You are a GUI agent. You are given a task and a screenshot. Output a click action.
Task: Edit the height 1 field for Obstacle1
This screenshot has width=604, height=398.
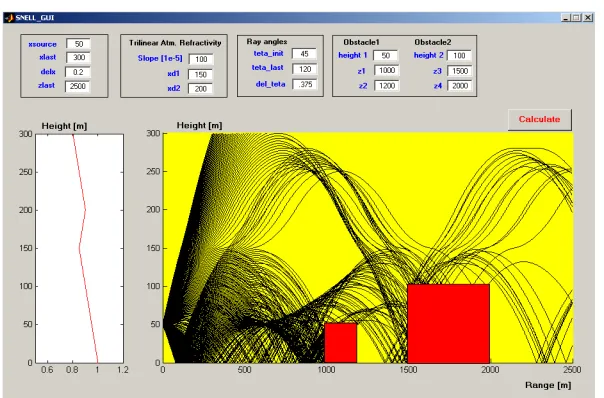coord(385,55)
